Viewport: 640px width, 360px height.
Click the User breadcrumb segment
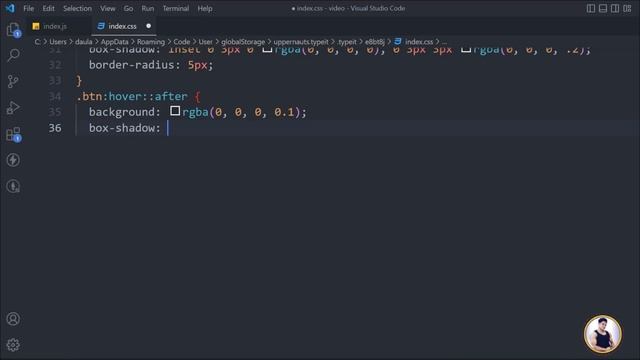205,42
